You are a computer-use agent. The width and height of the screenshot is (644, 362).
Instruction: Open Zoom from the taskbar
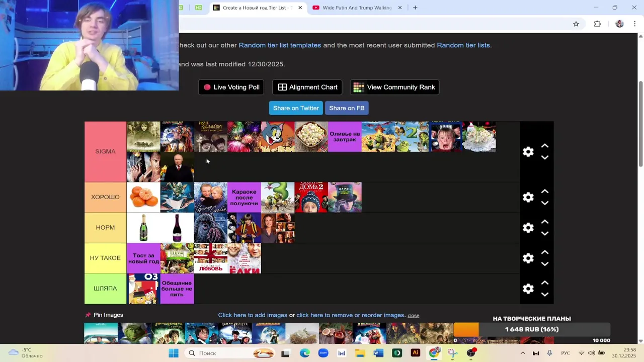coord(323,353)
